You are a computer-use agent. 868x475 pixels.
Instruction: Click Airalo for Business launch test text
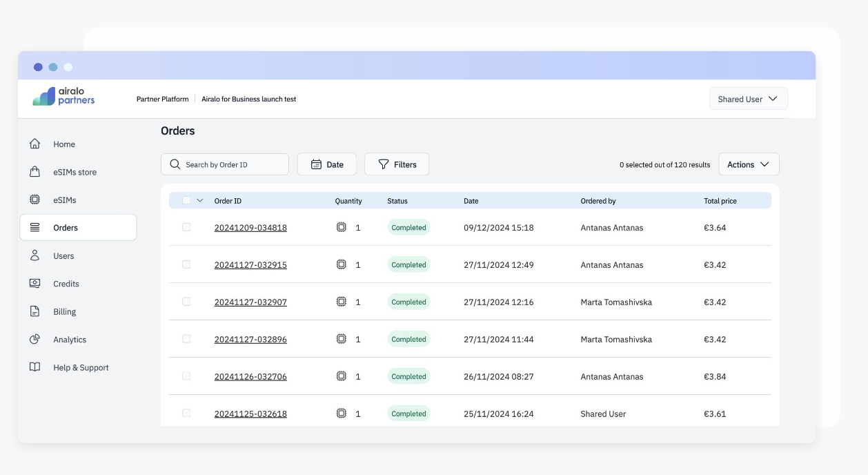[249, 99]
